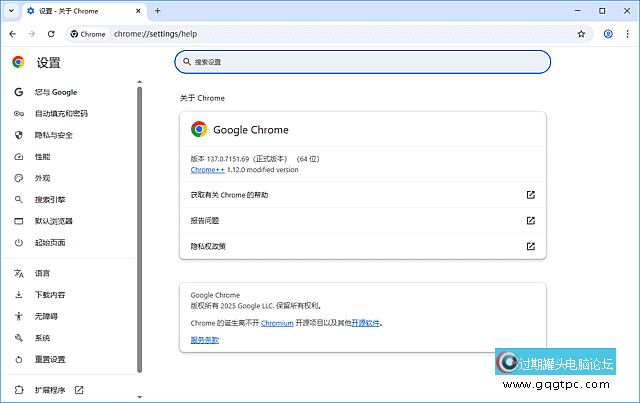Open 获取有关 Chrome 的帮助 row

[362, 195]
